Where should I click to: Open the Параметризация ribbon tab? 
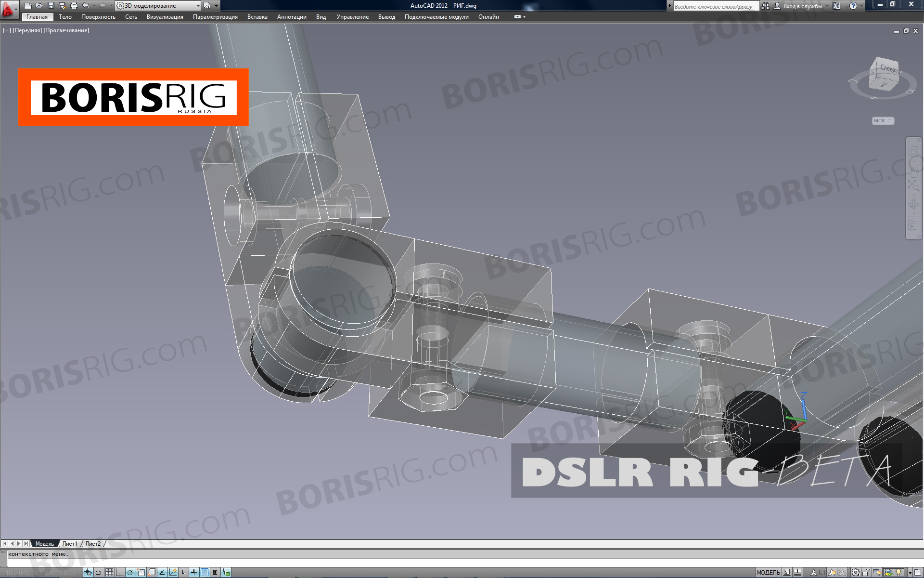215,17
